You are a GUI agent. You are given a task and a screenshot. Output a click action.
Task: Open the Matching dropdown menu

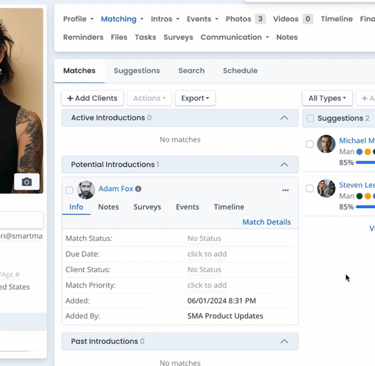click(x=122, y=19)
